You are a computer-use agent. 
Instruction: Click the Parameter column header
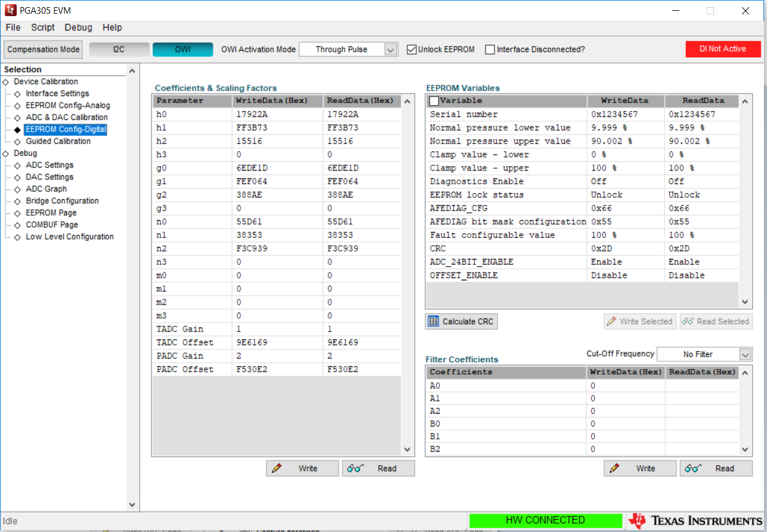coord(193,101)
